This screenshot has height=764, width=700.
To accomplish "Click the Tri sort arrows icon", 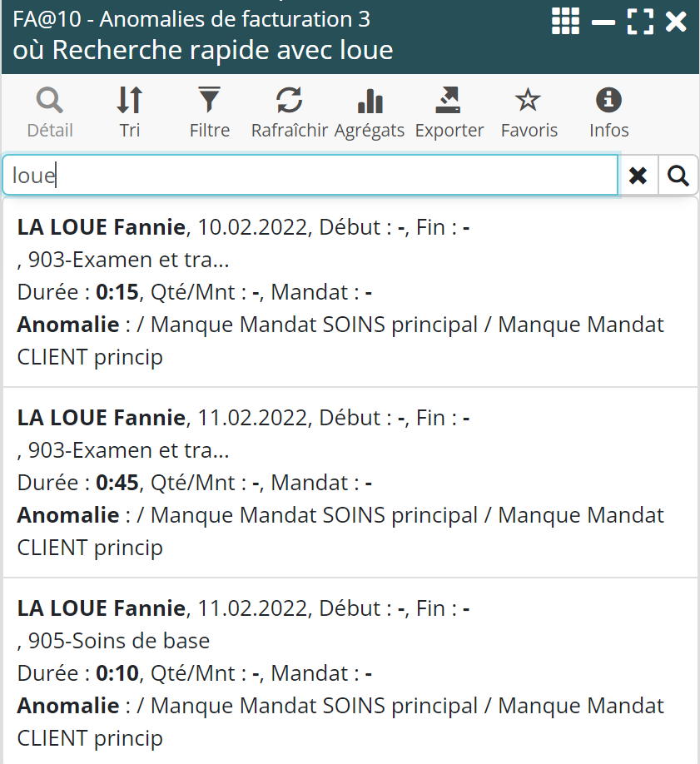I will [x=129, y=112].
